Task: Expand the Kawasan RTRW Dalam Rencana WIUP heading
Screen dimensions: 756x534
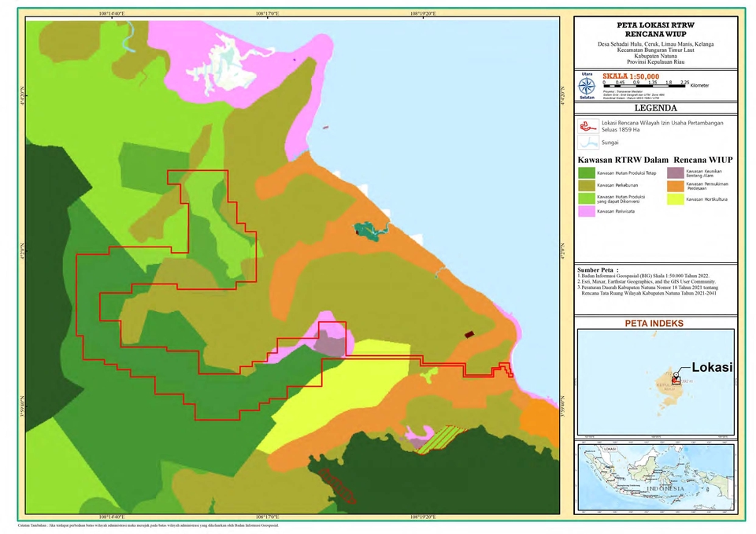Action: (655, 158)
